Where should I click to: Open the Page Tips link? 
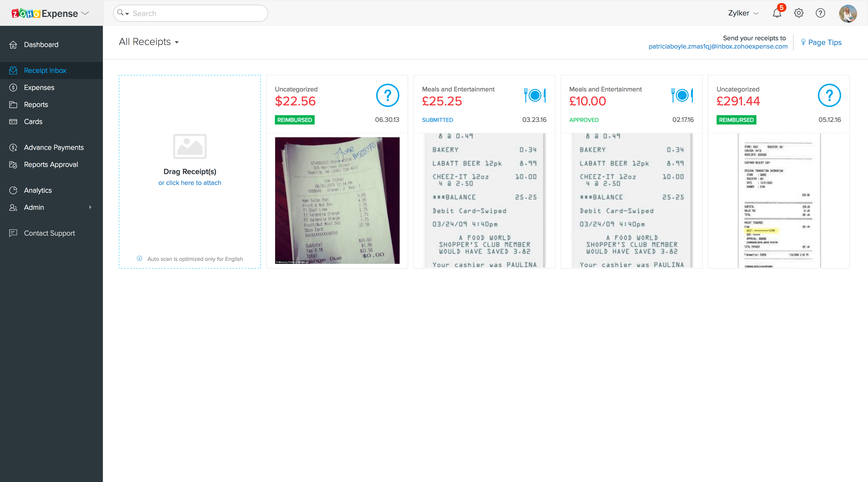coord(825,42)
